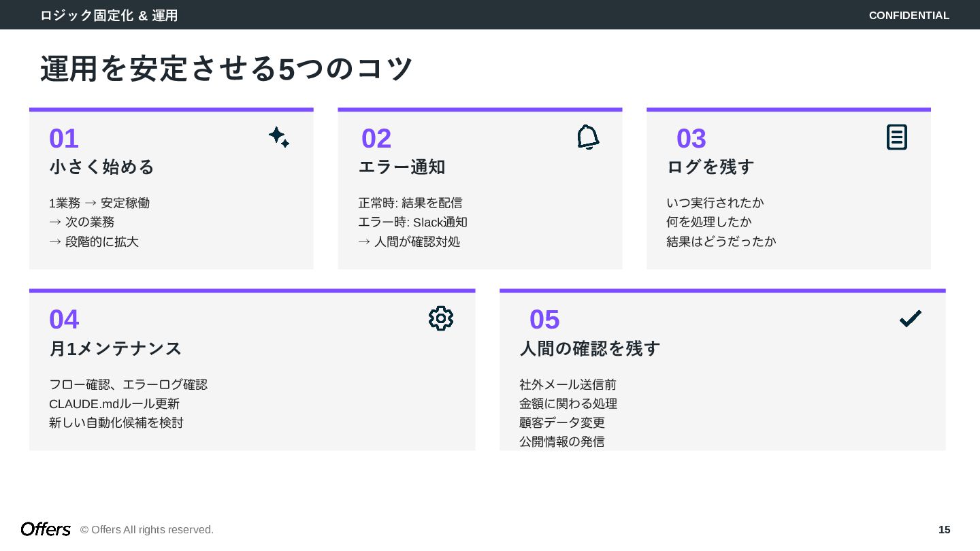980x551 pixels.
Task: Click the number 03 on third card
Action: (x=691, y=139)
